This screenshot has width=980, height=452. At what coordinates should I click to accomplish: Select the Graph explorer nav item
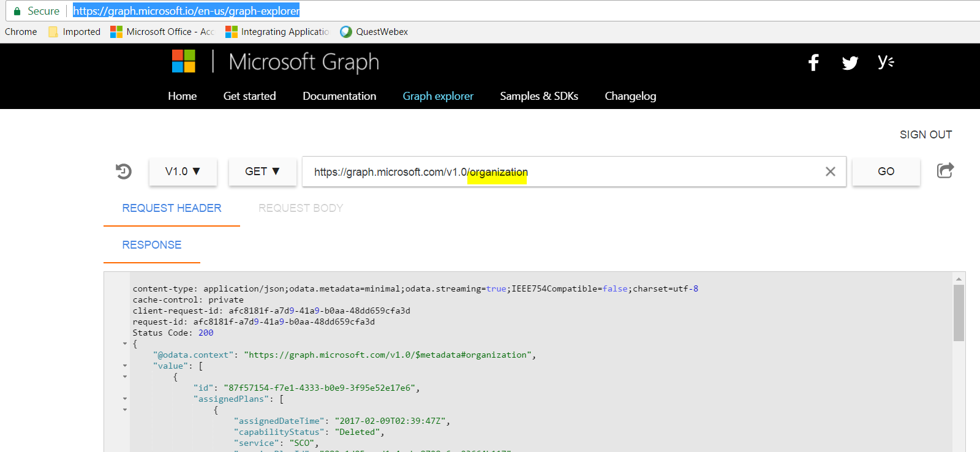pyautogui.click(x=438, y=96)
